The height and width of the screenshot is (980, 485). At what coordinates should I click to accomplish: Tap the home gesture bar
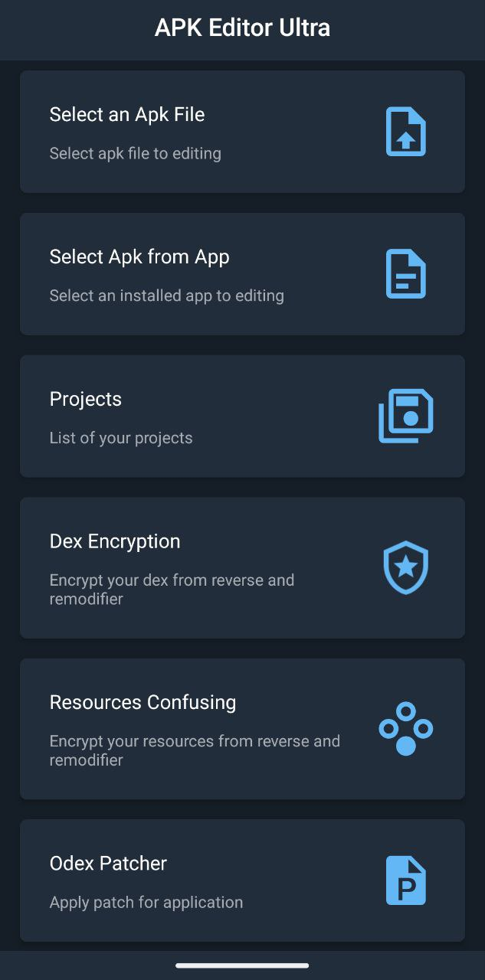(x=242, y=965)
